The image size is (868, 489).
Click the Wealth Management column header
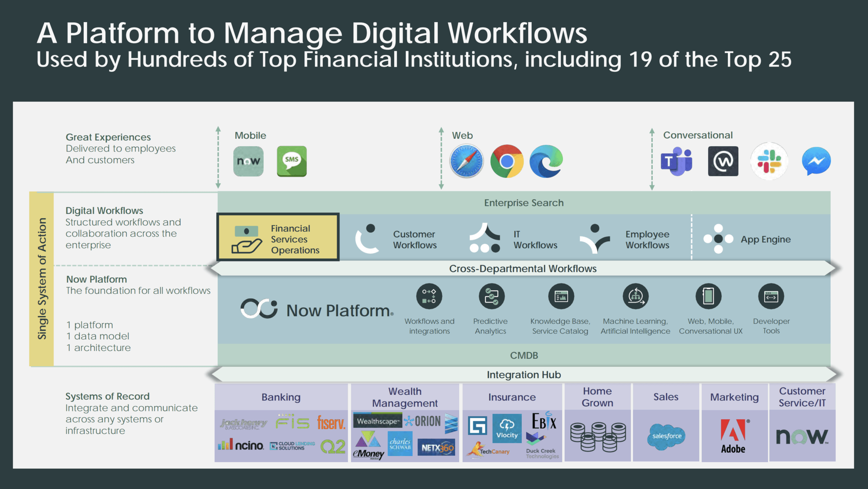point(405,397)
